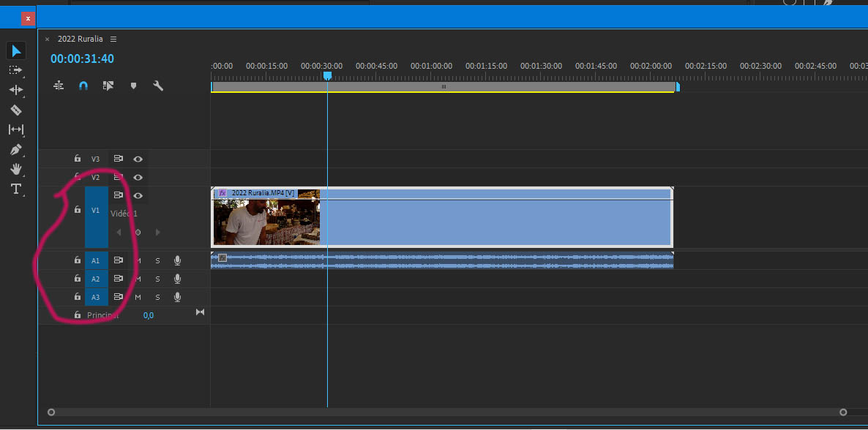This screenshot has width=868, height=430.
Task: Solo audio track A1
Action: [x=157, y=260]
